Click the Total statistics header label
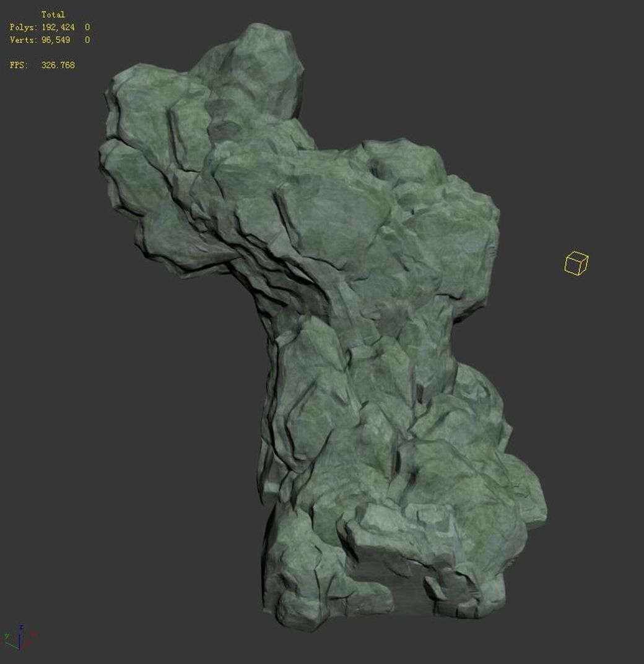Screen dimensions: 644x664 pos(53,14)
